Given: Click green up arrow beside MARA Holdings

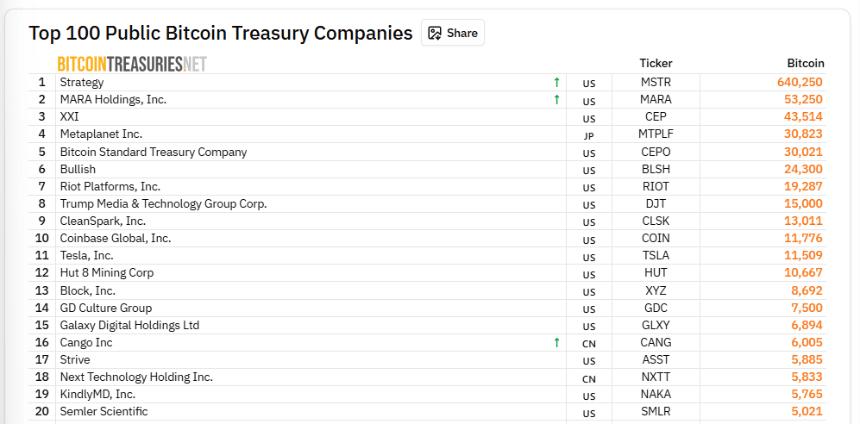Looking at the screenshot, I should (x=556, y=99).
